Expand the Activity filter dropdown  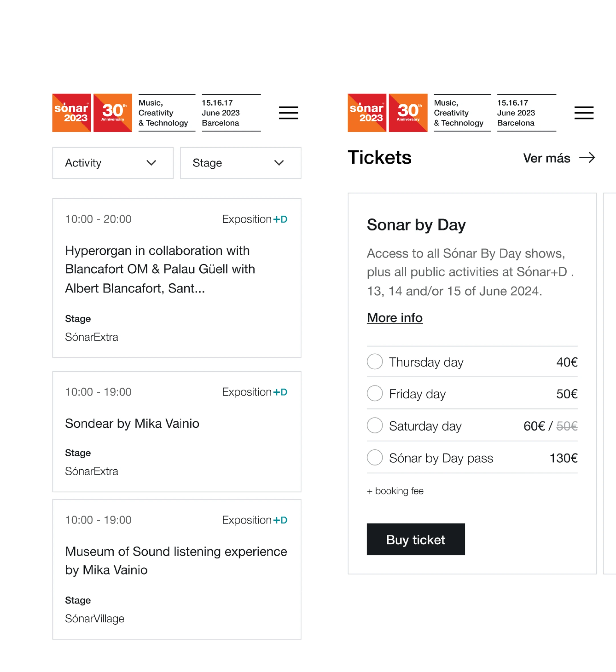click(x=113, y=163)
